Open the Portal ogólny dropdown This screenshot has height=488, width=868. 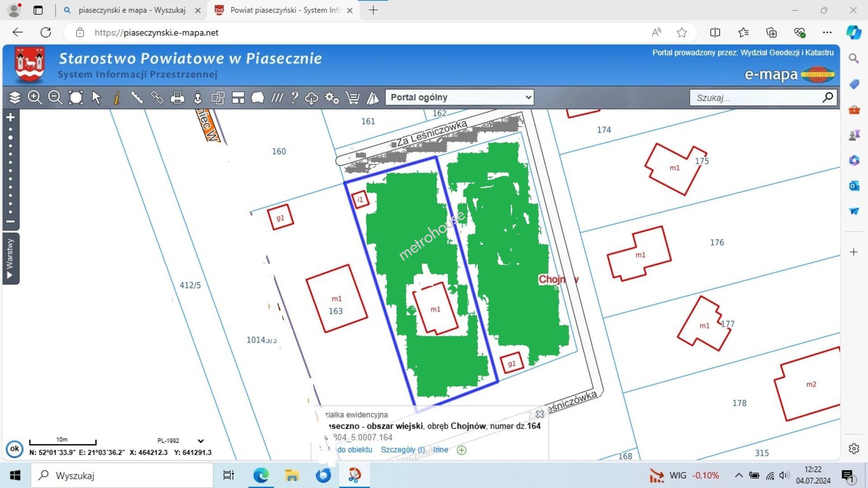click(x=459, y=97)
